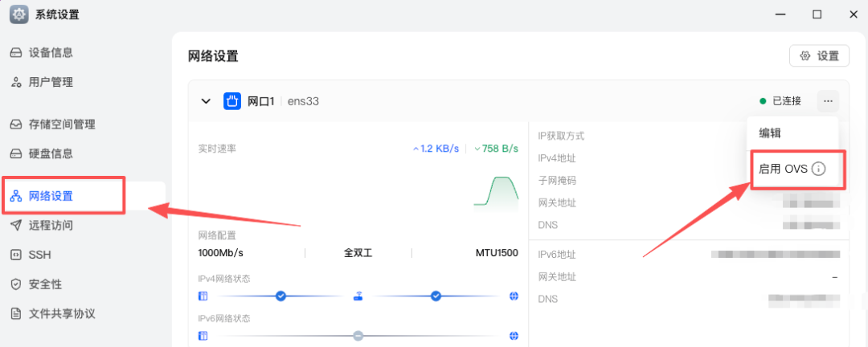This screenshot has height=347, width=868.
Task: Click the IPv4 network status router icon
Action: coord(358,296)
